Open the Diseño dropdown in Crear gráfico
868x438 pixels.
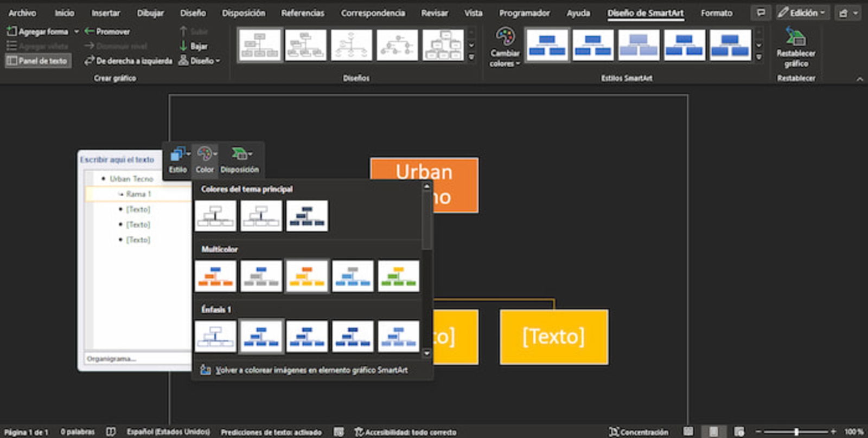(200, 61)
